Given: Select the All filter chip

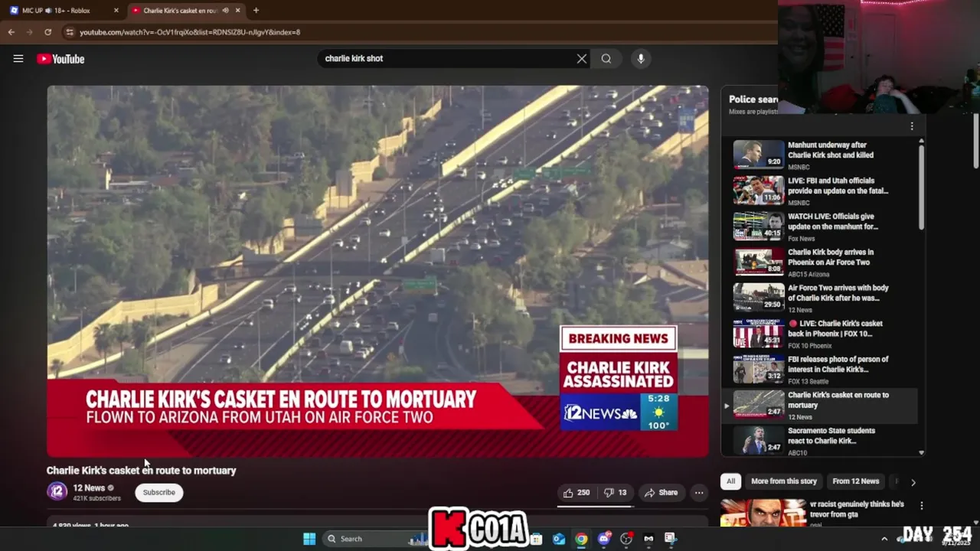Looking at the screenshot, I should point(731,481).
